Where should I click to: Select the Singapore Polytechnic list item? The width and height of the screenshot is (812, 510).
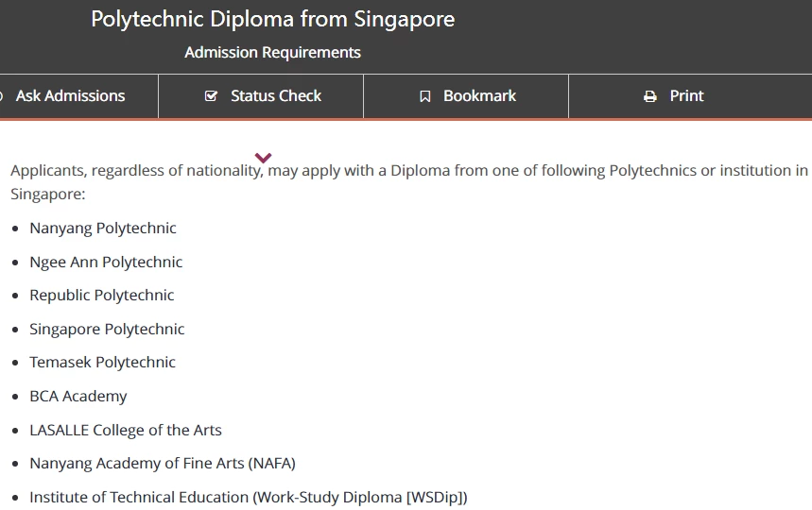(x=107, y=329)
